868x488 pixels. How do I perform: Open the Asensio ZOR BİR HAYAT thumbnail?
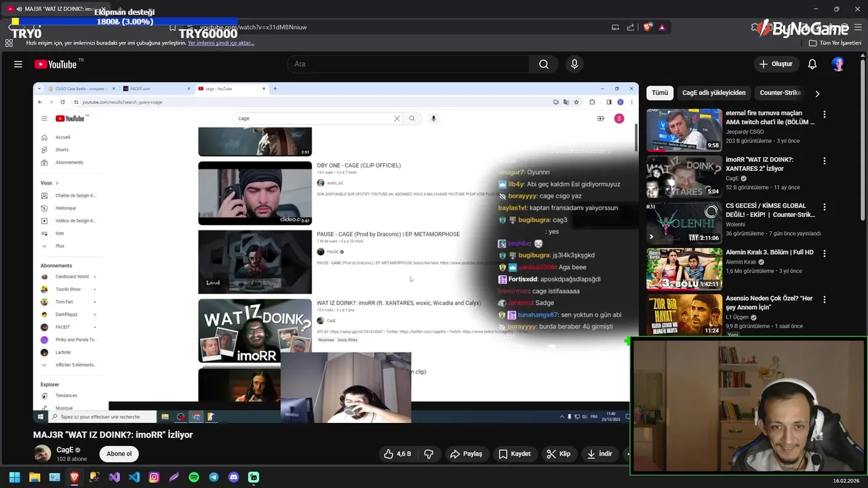coord(684,314)
